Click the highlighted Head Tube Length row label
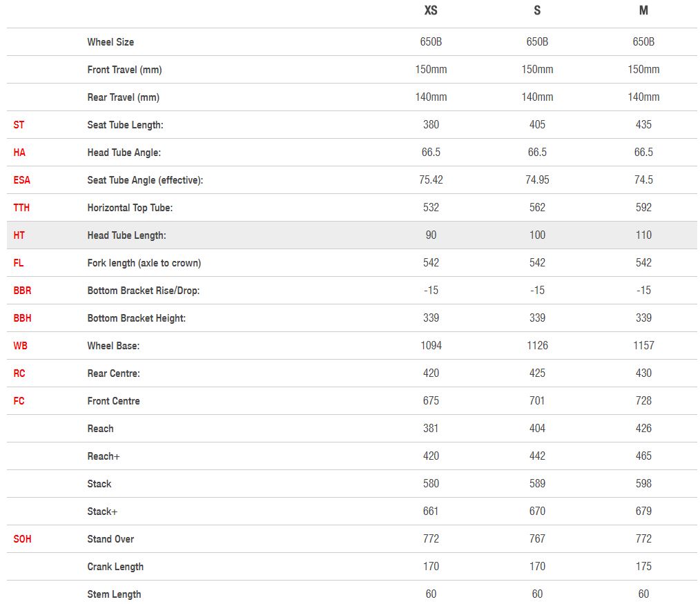The image size is (700, 604). point(126,235)
